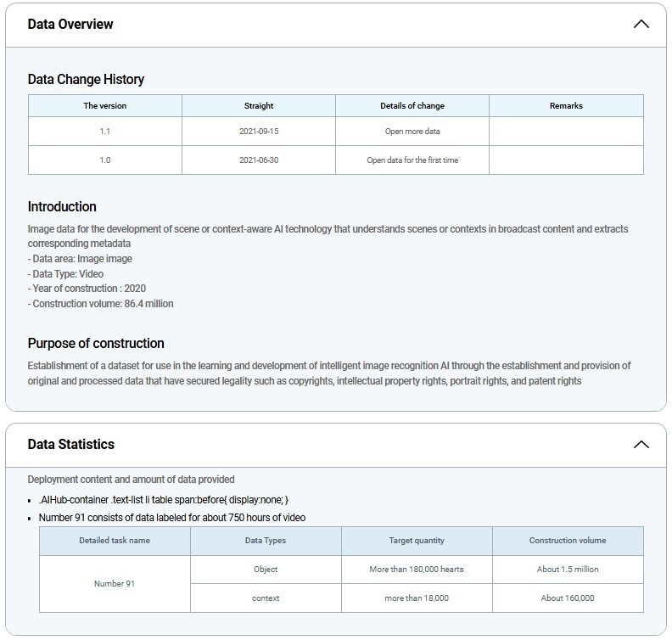Click the Data Overview panel title
This screenshot has width=672, height=640.
tap(70, 24)
